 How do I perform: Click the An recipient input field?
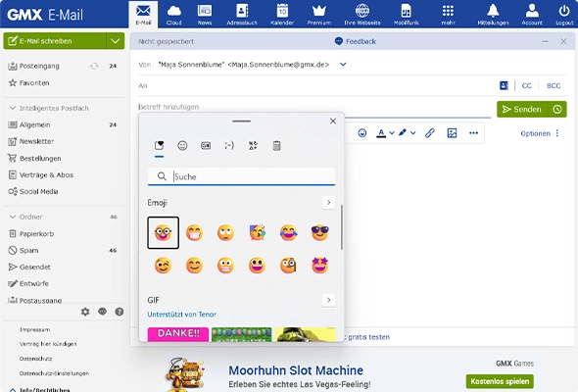[320, 85]
